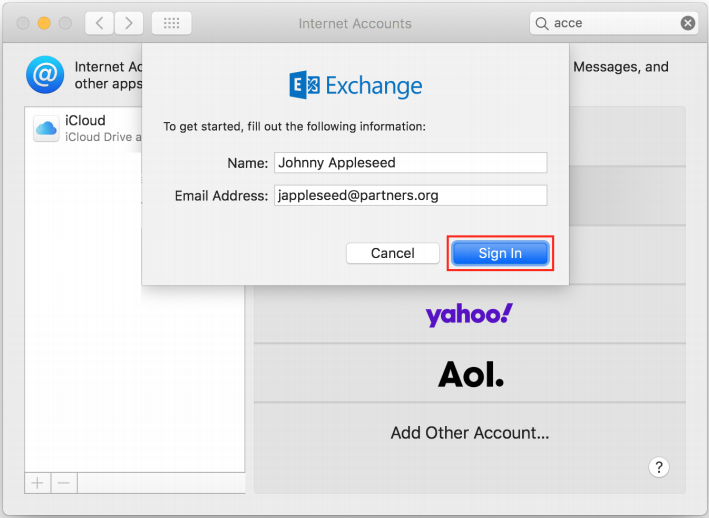Screen dimensions: 709x518
Task: Click the magnifying glass search icon
Action: tap(542, 23)
